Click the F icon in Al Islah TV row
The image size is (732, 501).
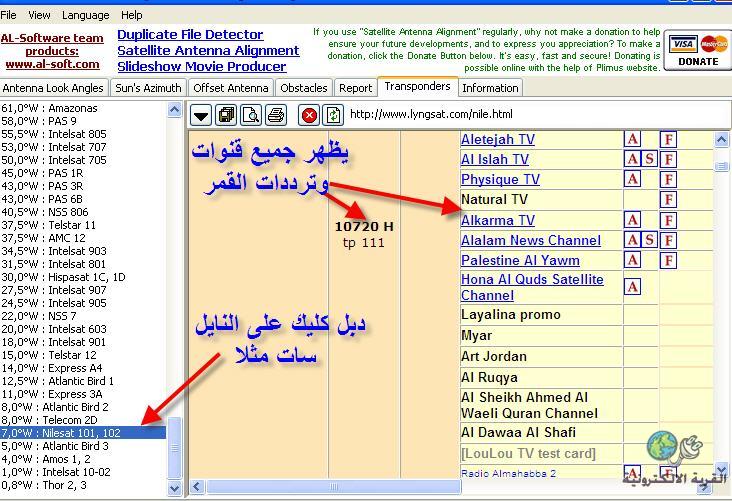tap(669, 159)
